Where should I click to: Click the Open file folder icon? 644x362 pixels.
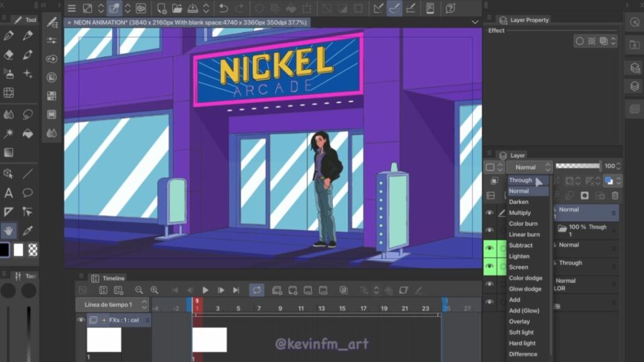pos(177,8)
